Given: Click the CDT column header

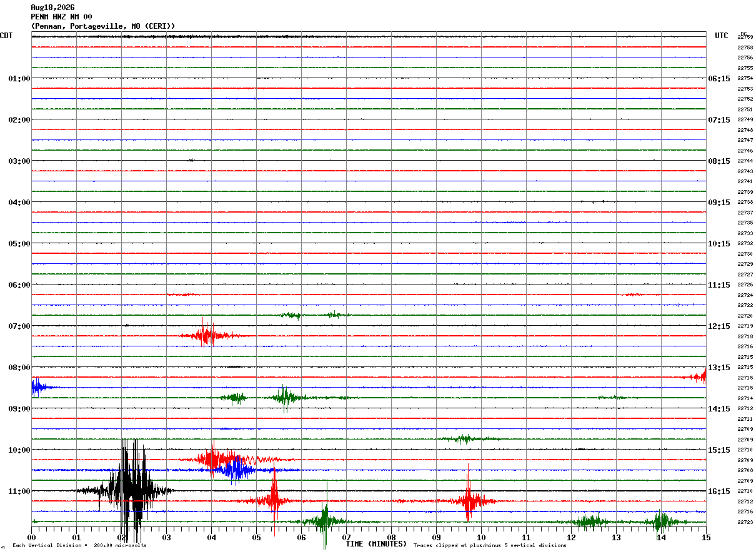Looking at the screenshot, I should click(x=6, y=36).
